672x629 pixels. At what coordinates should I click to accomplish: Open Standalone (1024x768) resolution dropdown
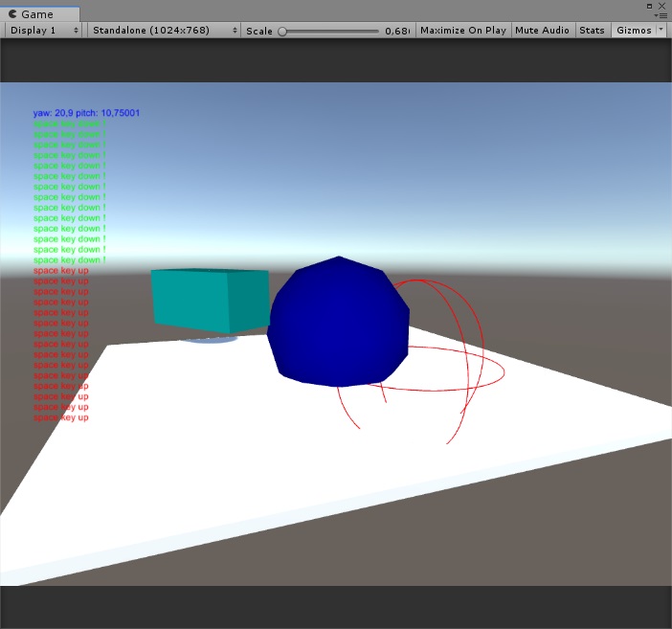164,31
